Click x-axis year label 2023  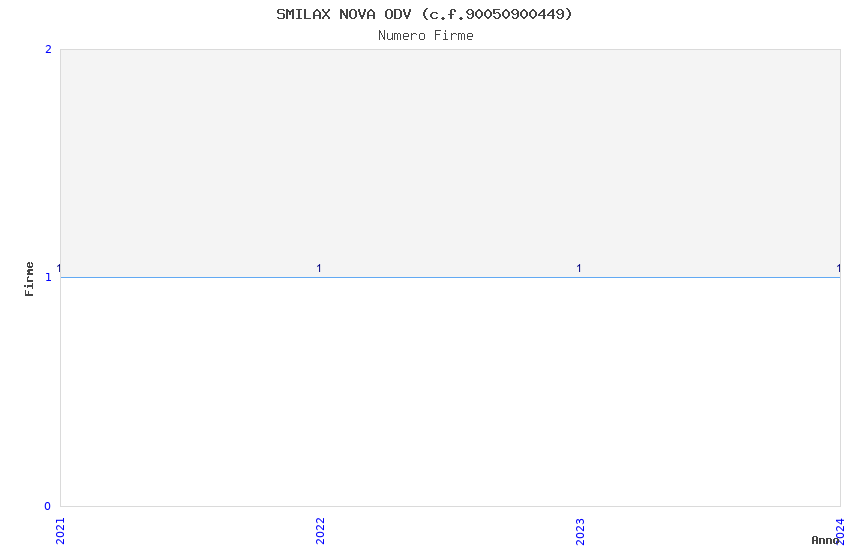pyautogui.click(x=580, y=531)
